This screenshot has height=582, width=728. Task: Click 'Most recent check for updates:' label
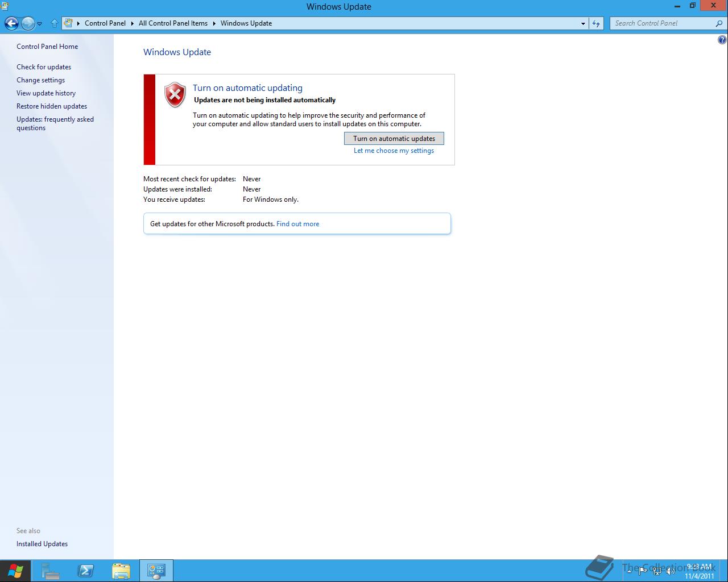pyautogui.click(x=189, y=179)
